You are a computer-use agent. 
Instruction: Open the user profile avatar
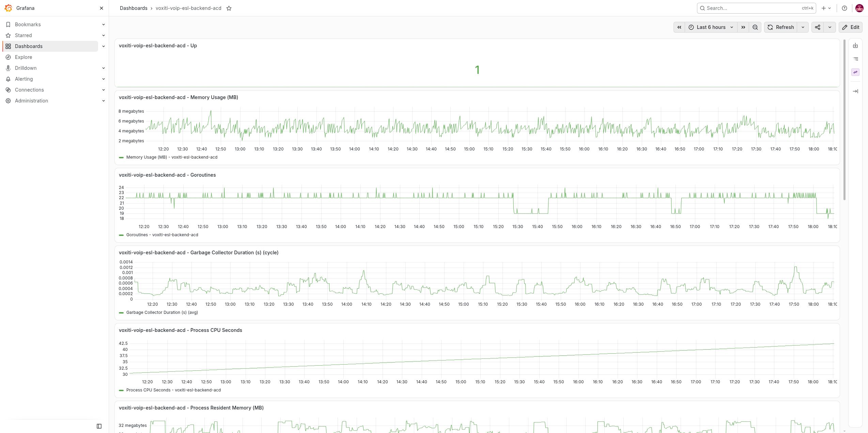pyautogui.click(x=859, y=8)
